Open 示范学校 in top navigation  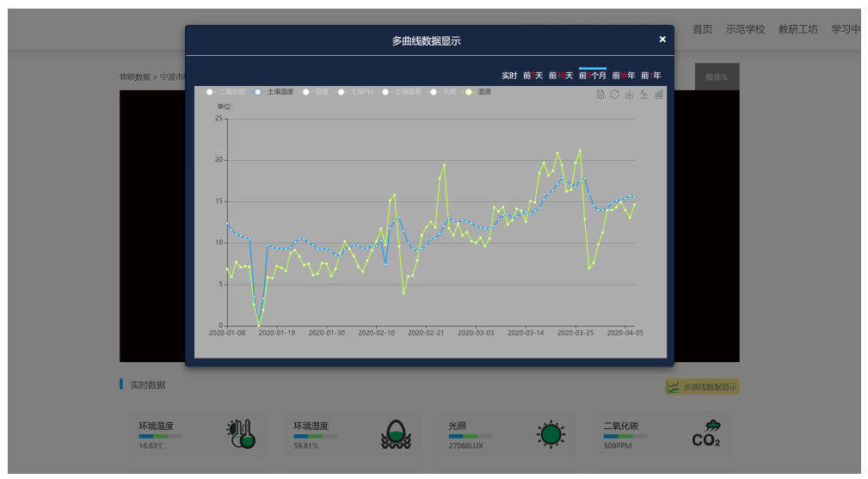point(745,29)
